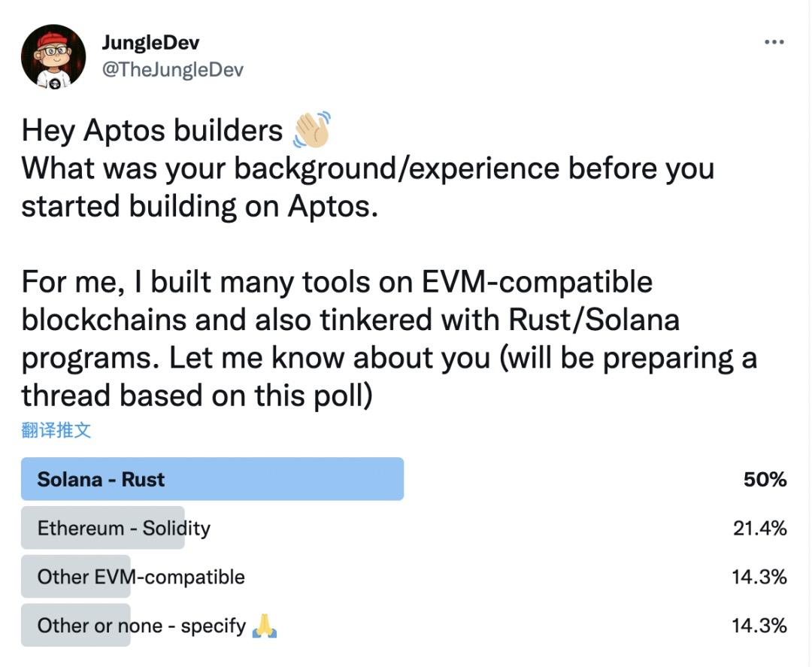Click the 翻译推文 translate tweet link
The width and height of the screenshot is (812, 667).
56,430
